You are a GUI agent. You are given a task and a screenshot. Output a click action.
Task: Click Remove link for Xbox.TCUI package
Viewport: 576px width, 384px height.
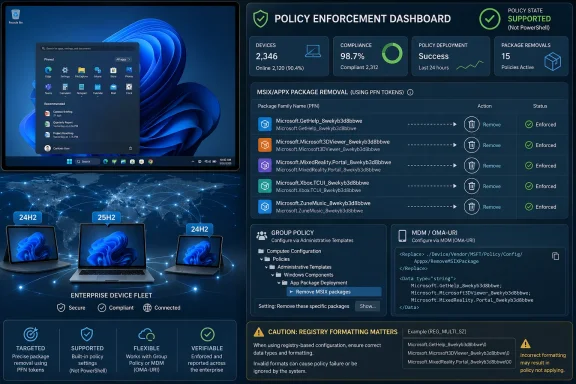coord(492,186)
